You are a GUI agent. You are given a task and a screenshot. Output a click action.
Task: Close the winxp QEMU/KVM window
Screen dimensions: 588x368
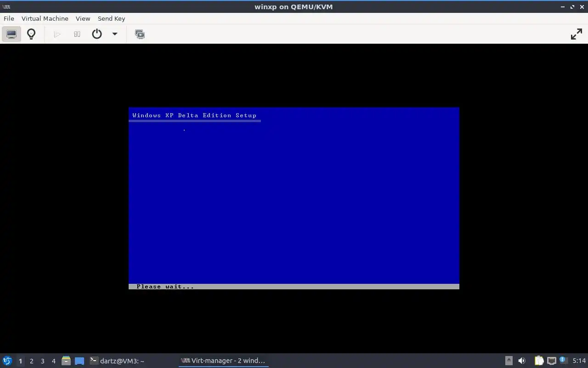pos(582,7)
